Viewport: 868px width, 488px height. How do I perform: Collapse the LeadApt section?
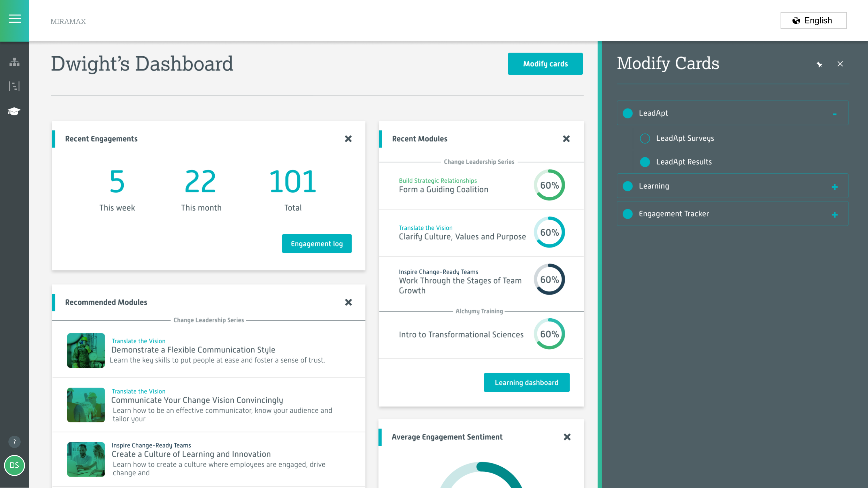834,114
